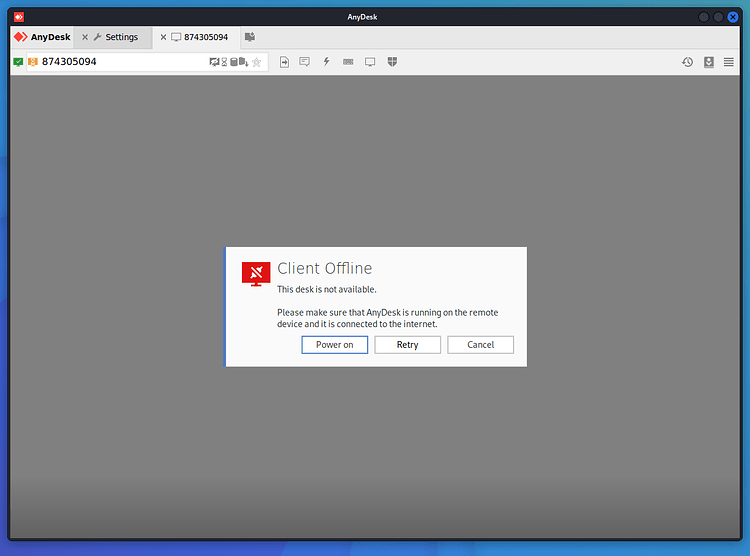Open session history clock icon

pos(687,62)
